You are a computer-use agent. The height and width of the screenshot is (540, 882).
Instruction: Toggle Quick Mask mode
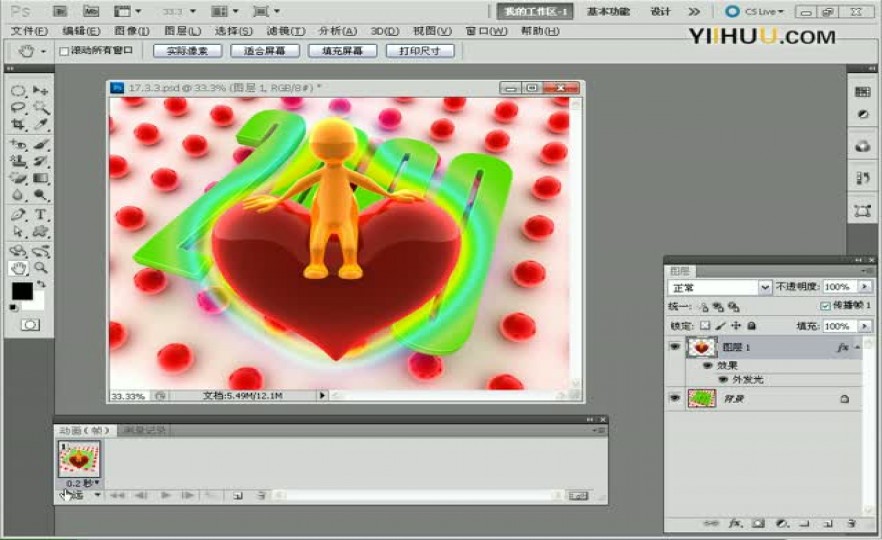(x=30, y=325)
